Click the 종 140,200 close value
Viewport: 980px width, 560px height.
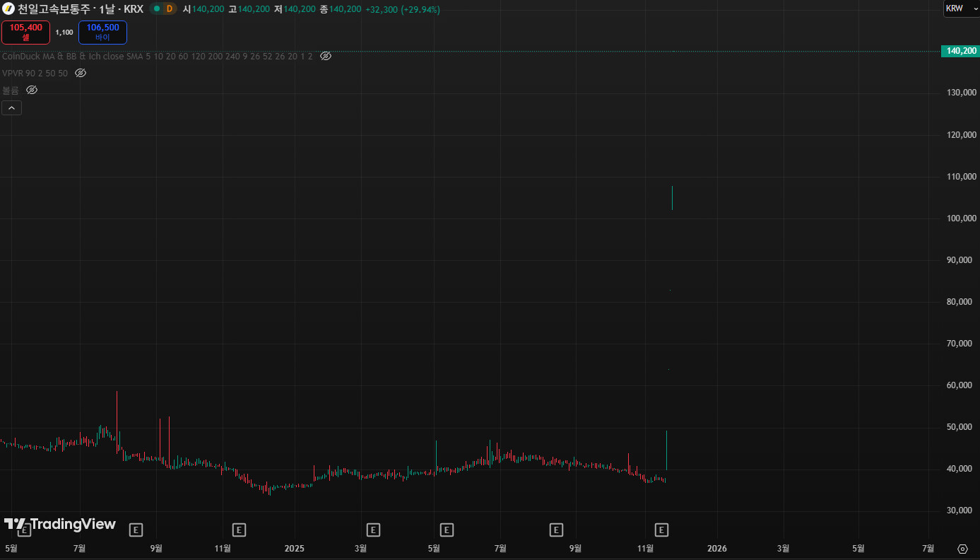[341, 9]
